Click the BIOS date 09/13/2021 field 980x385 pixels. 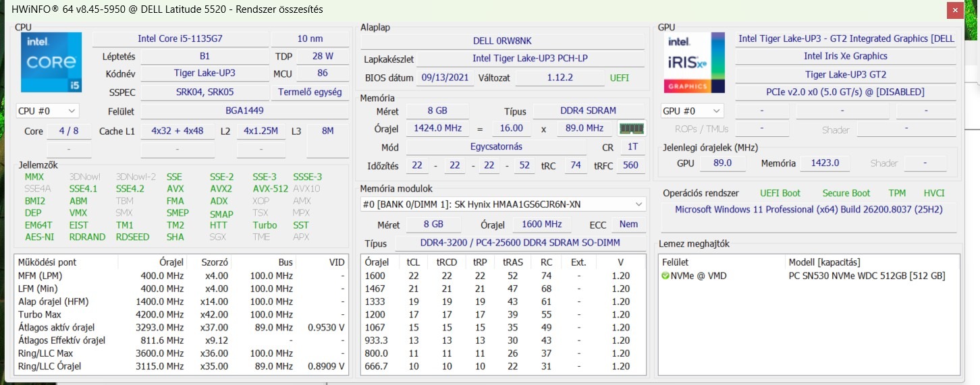444,78
